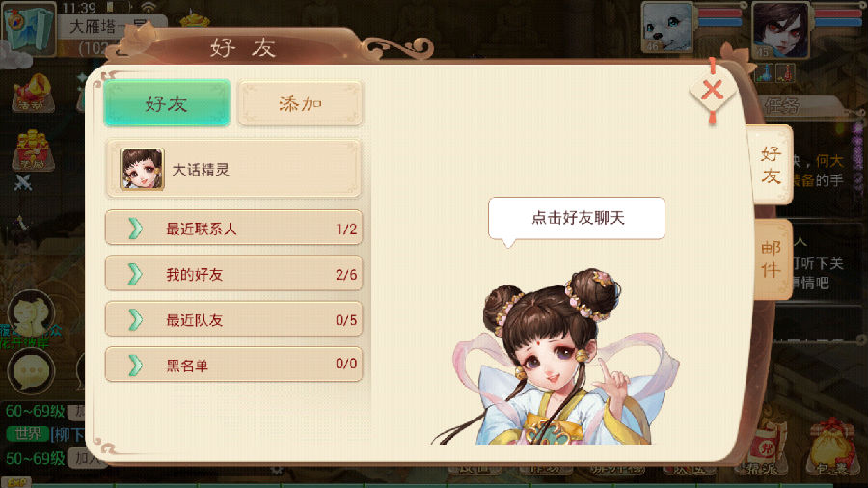
Task: Open the player character portrait
Action: (x=780, y=29)
